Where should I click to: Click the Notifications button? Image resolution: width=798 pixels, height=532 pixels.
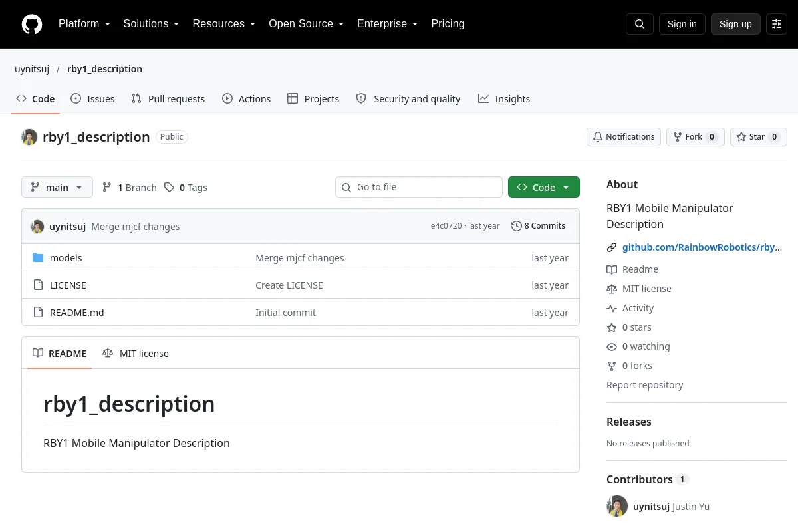coord(624,137)
